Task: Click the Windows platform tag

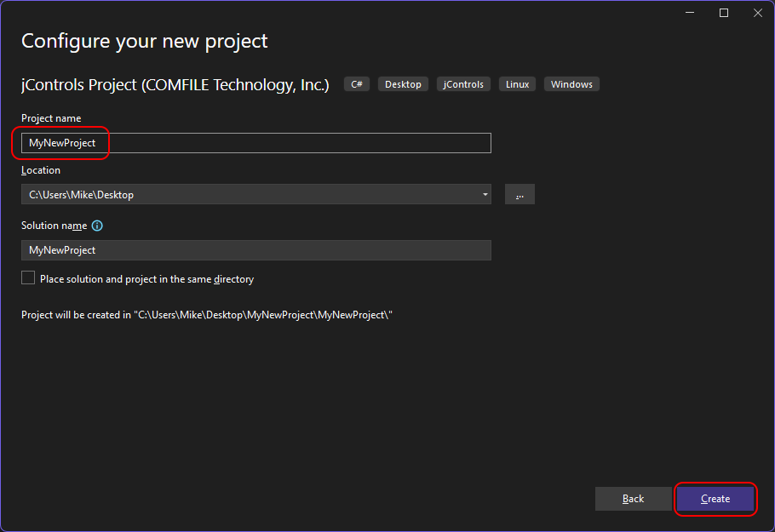Action: point(571,84)
